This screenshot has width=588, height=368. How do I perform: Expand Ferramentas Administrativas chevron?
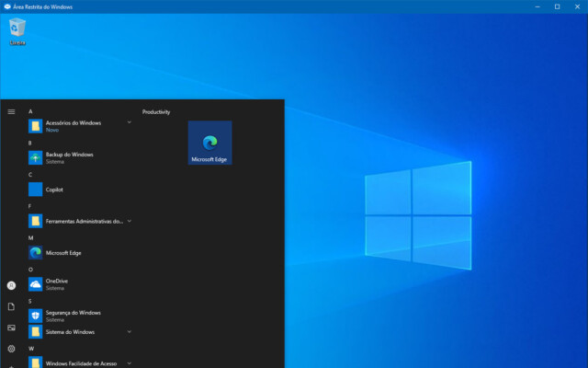coord(130,221)
